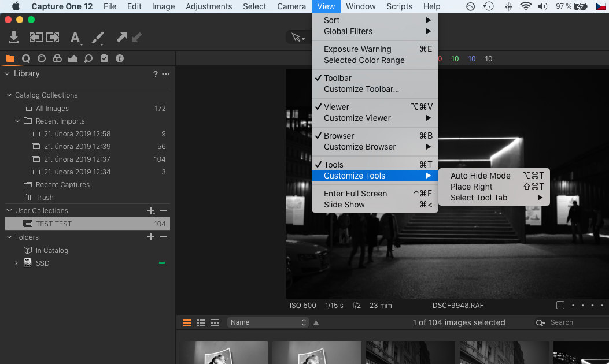Collapse the Recent Imports tree
Screen dimensions: 609x364
[17, 121]
